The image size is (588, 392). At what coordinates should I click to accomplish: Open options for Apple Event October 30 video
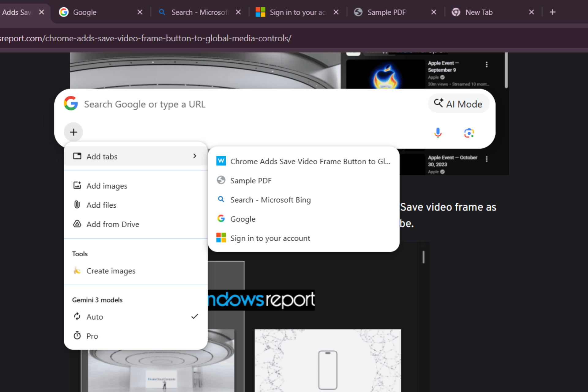coord(486,159)
